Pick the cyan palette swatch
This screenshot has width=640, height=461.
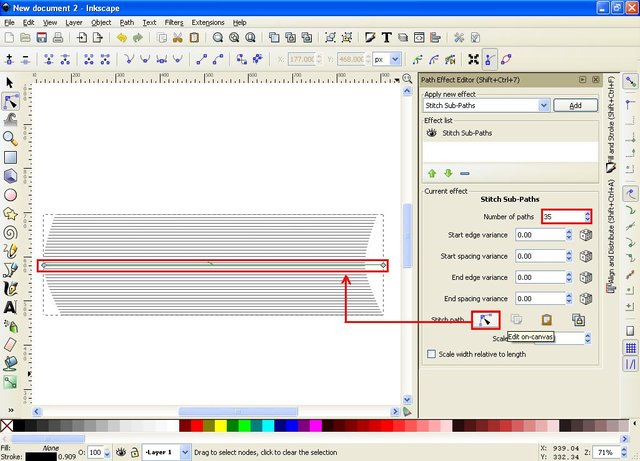pyautogui.click(x=268, y=426)
